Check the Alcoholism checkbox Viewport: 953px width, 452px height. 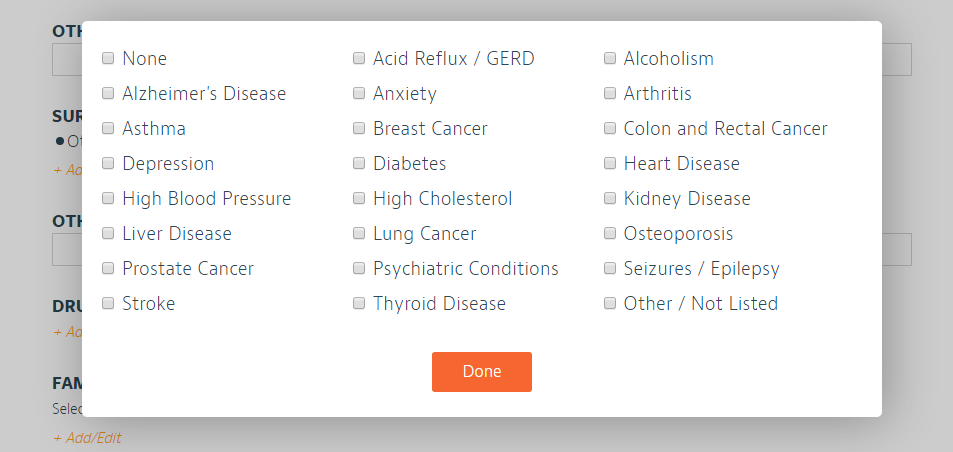click(x=610, y=59)
